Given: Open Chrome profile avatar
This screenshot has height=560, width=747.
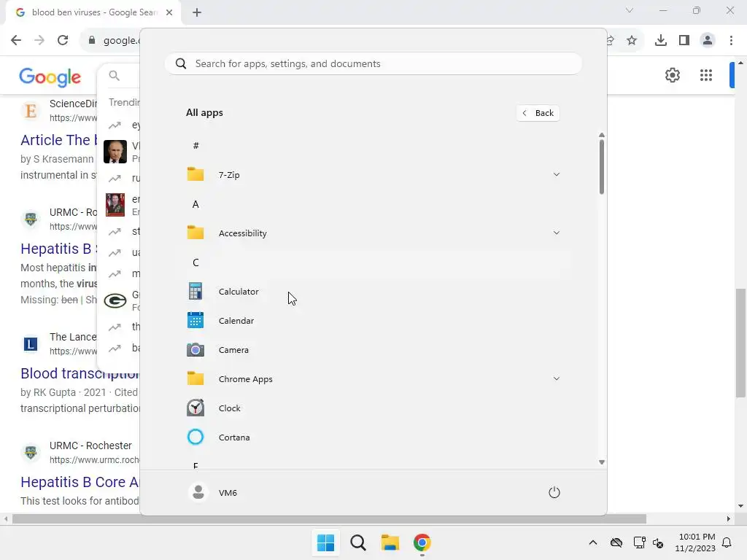Looking at the screenshot, I should [708, 41].
